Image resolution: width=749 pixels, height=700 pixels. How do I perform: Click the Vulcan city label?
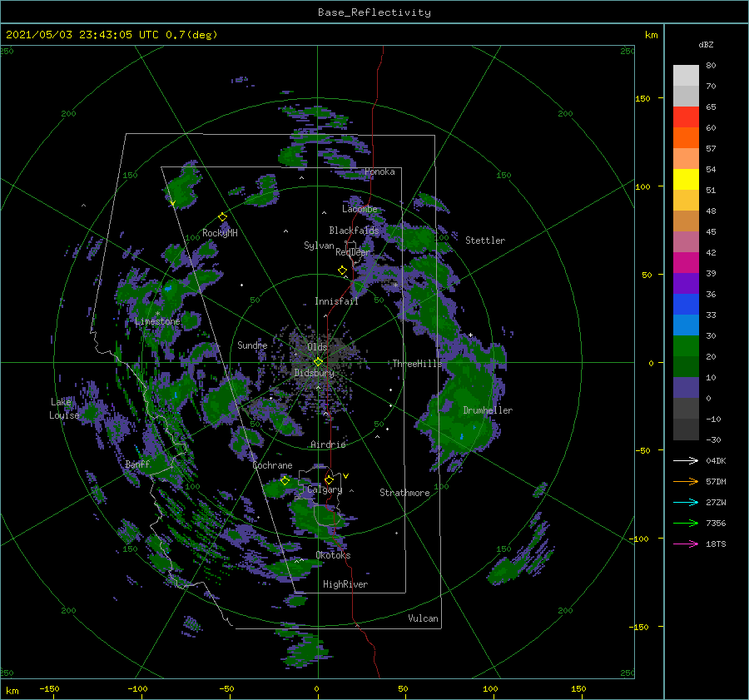pos(423,618)
